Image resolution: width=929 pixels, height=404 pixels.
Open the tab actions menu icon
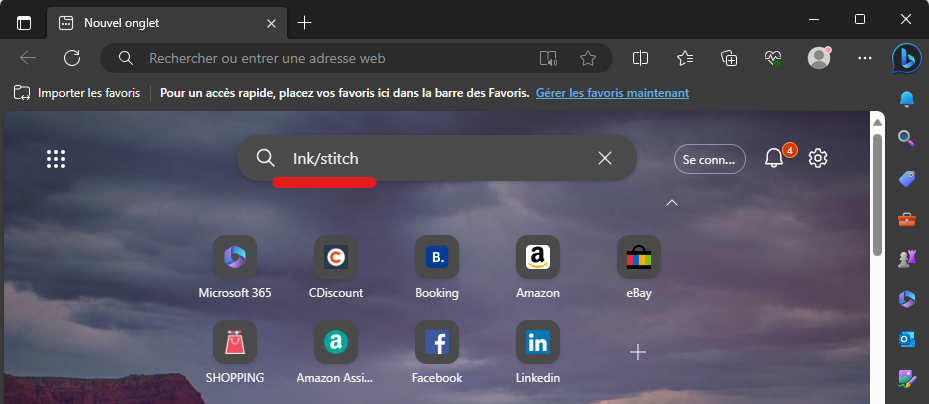click(24, 23)
